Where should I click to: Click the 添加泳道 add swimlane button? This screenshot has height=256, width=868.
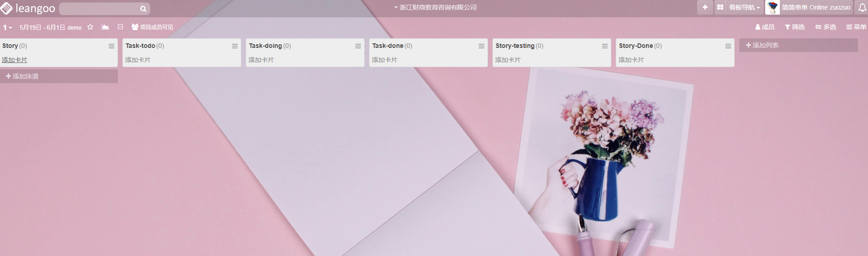click(59, 76)
